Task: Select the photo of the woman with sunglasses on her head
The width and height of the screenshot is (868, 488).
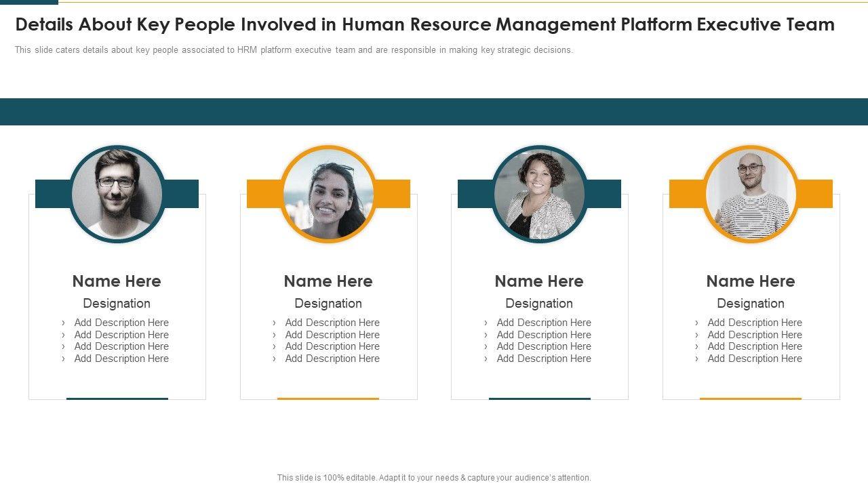Action: 328,194
